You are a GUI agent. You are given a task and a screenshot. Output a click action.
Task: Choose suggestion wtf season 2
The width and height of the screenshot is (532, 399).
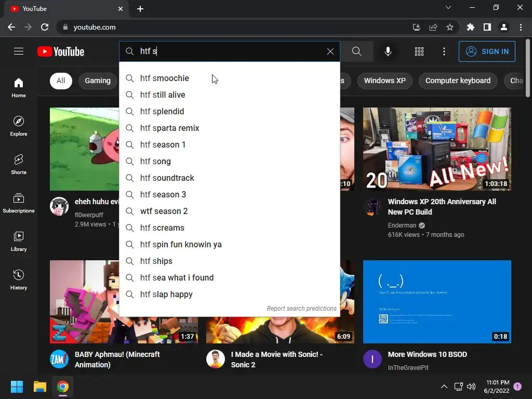point(230,211)
